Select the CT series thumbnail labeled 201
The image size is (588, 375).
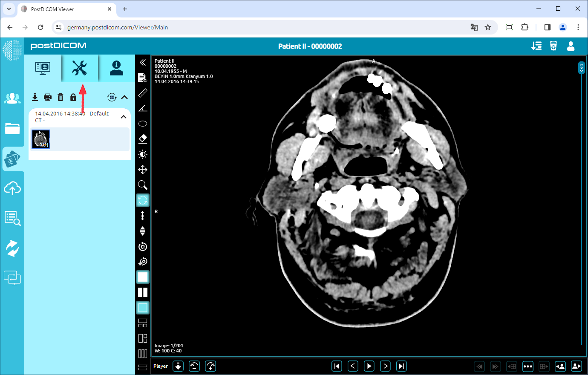pos(41,139)
